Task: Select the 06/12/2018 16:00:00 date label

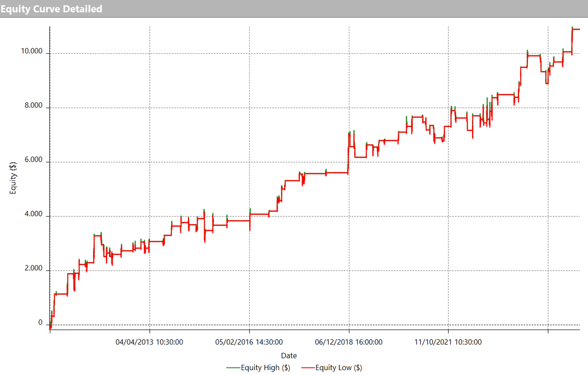Action: pyautogui.click(x=349, y=342)
